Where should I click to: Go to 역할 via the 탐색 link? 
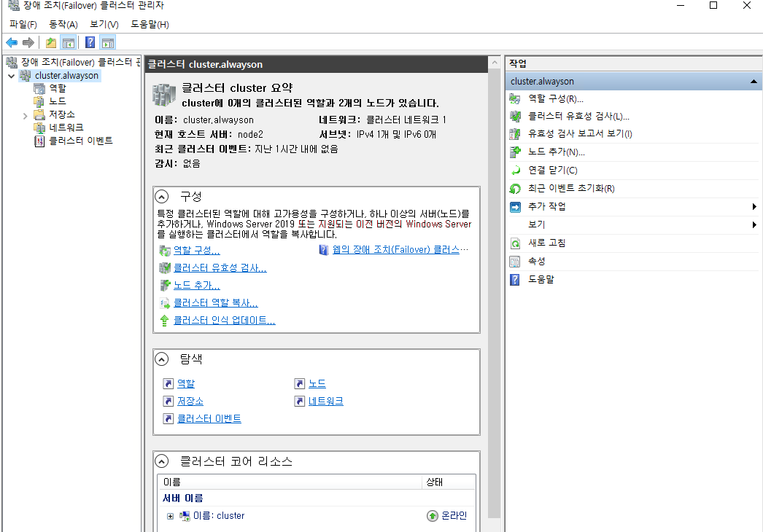[186, 383]
